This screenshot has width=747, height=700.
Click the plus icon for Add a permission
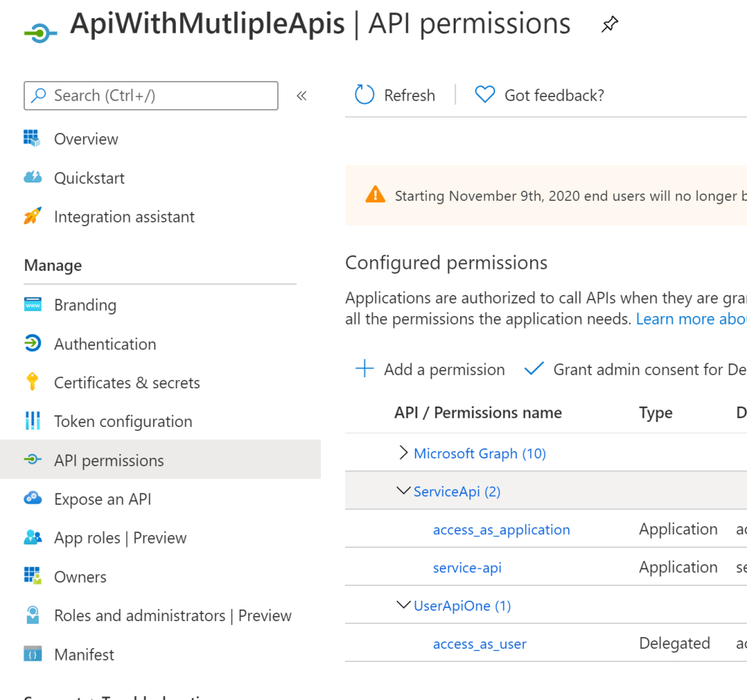click(365, 369)
